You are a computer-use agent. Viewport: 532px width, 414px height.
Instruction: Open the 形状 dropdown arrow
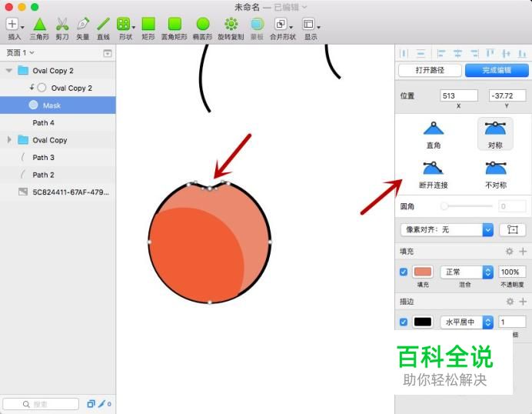pos(133,27)
